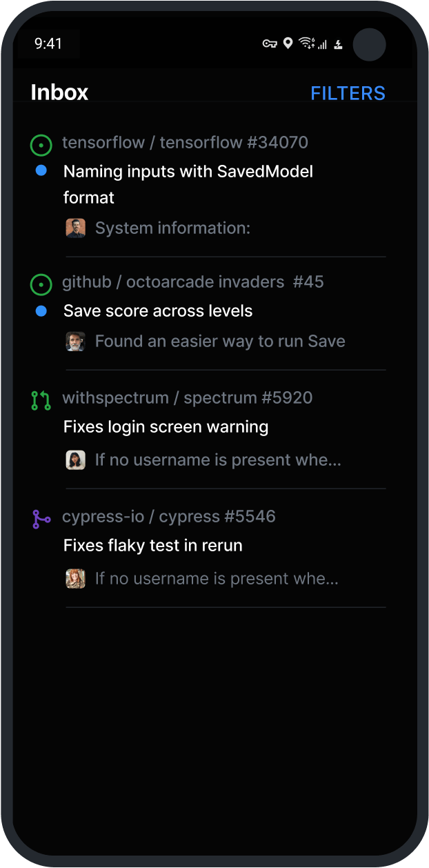Tap the avatar next to System information
429x868 pixels.
pos(75,228)
